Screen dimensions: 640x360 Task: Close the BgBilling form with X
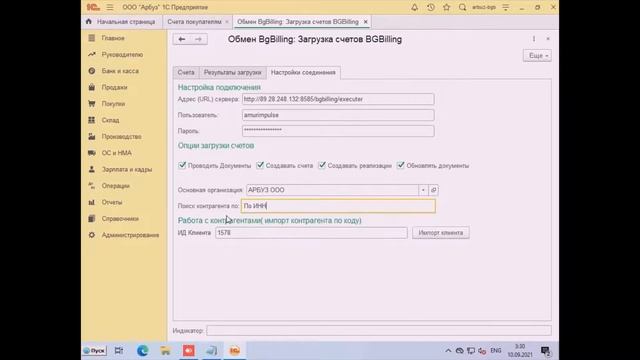tap(548, 39)
